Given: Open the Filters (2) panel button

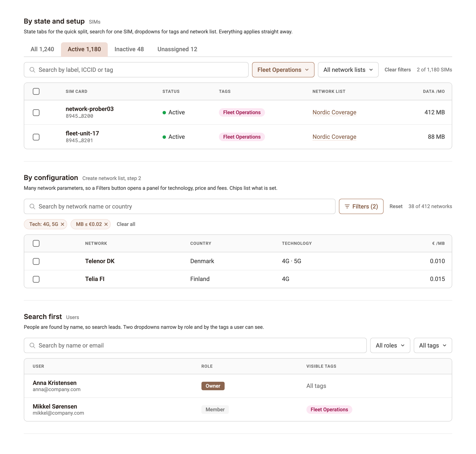Looking at the screenshot, I should coord(361,206).
